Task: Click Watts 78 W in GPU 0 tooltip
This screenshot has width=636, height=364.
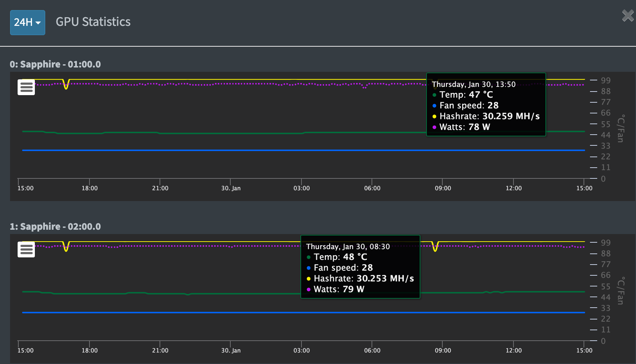Action: click(461, 127)
